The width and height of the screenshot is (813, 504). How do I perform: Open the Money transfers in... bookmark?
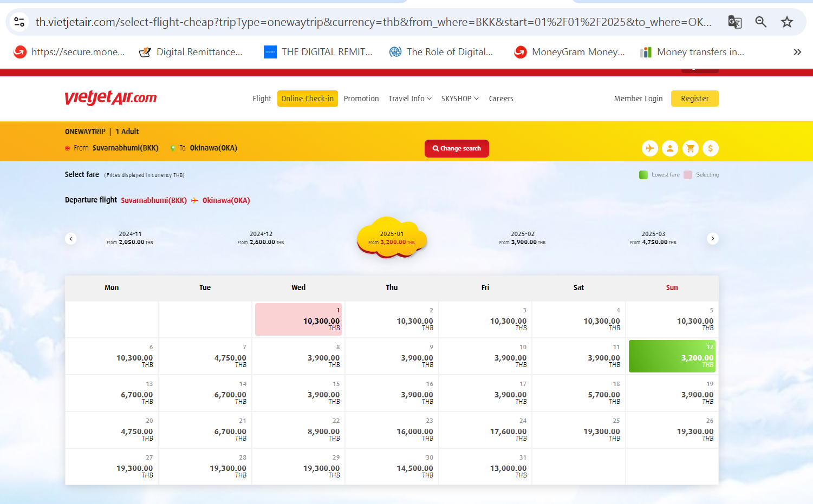(692, 52)
